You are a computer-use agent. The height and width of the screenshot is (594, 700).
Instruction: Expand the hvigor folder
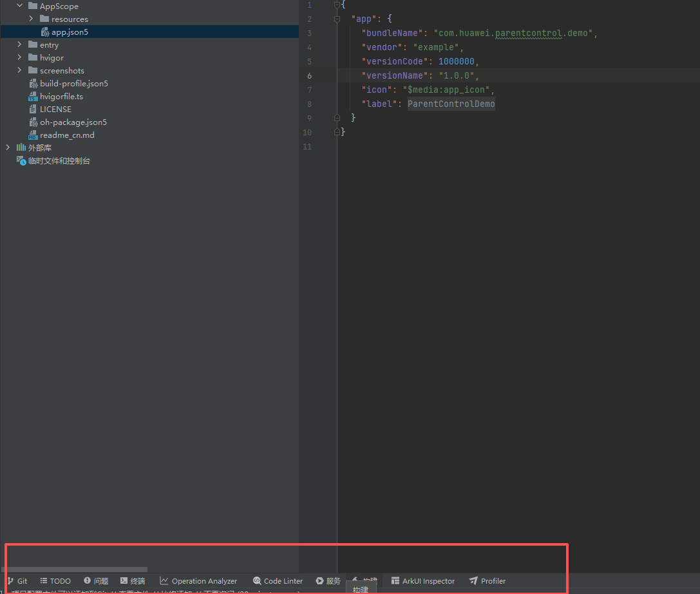(x=19, y=57)
